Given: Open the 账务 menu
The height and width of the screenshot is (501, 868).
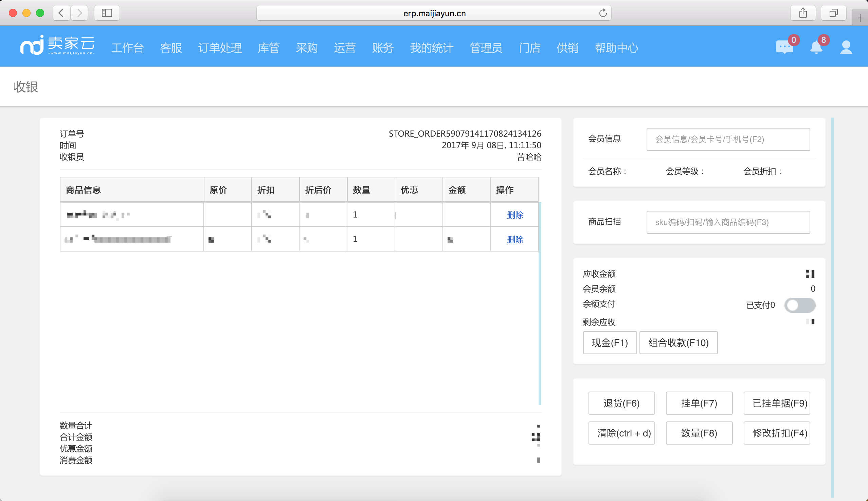Looking at the screenshot, I should (x=383, y=48).
